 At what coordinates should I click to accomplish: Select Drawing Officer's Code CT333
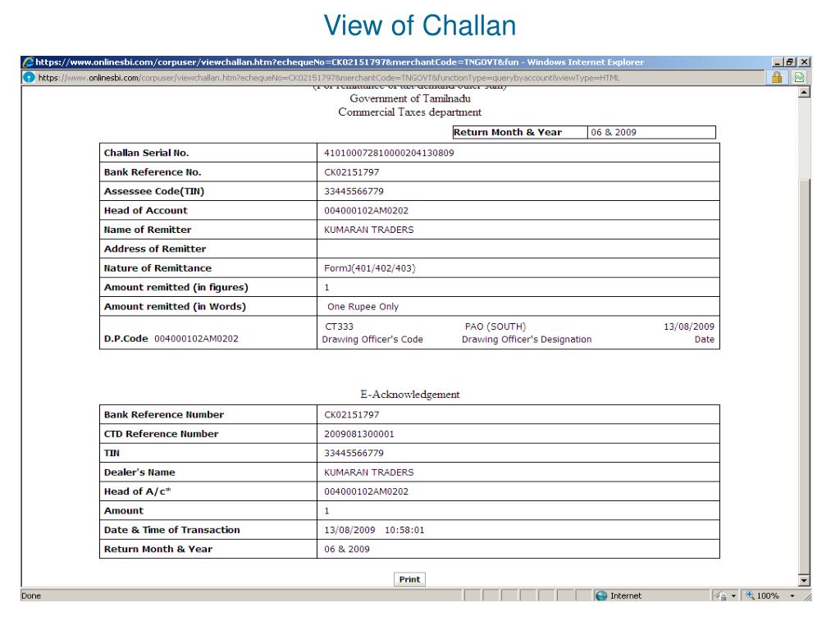339,326
